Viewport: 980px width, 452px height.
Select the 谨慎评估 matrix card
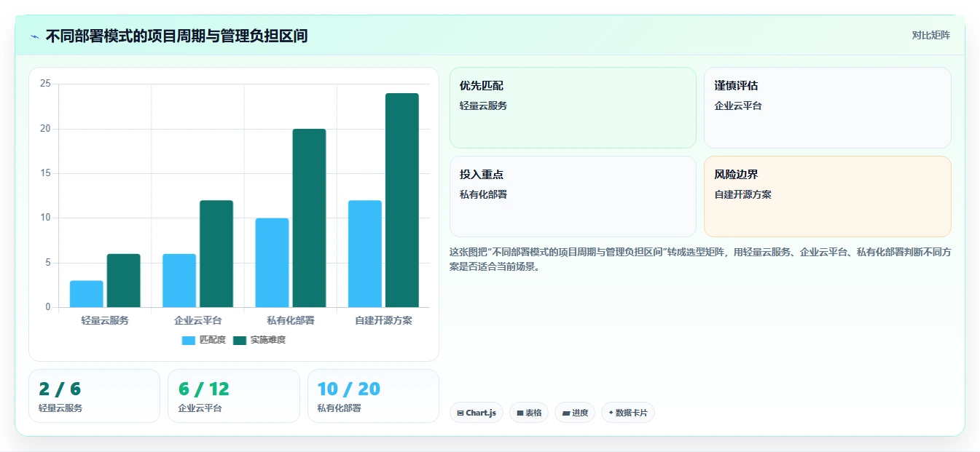pos(828,108)
